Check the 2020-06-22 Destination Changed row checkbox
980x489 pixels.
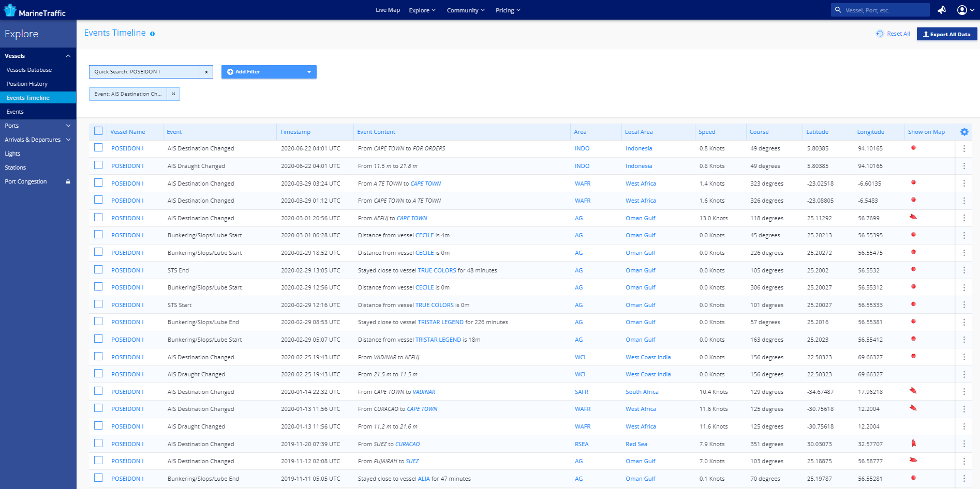98,148
